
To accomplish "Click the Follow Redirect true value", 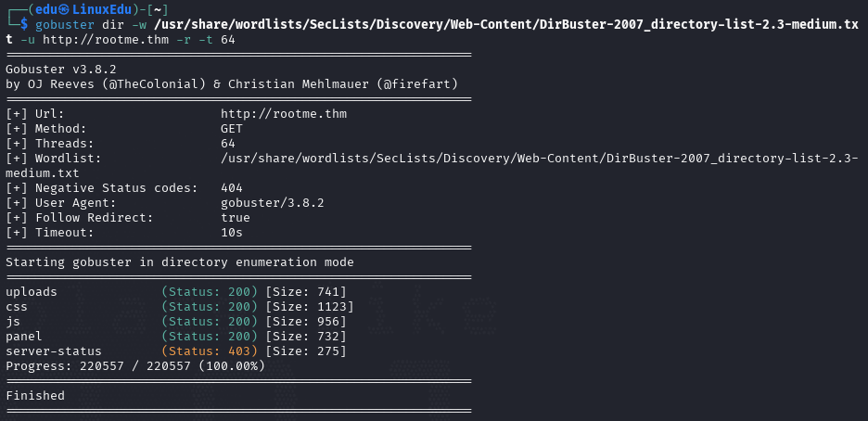I will point(236,218).
